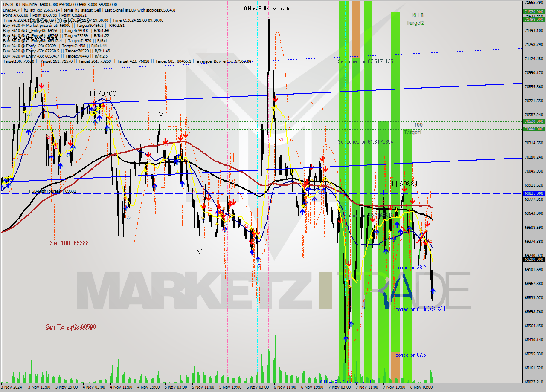Select the 'correction 61.8' label

click(410, 309)
